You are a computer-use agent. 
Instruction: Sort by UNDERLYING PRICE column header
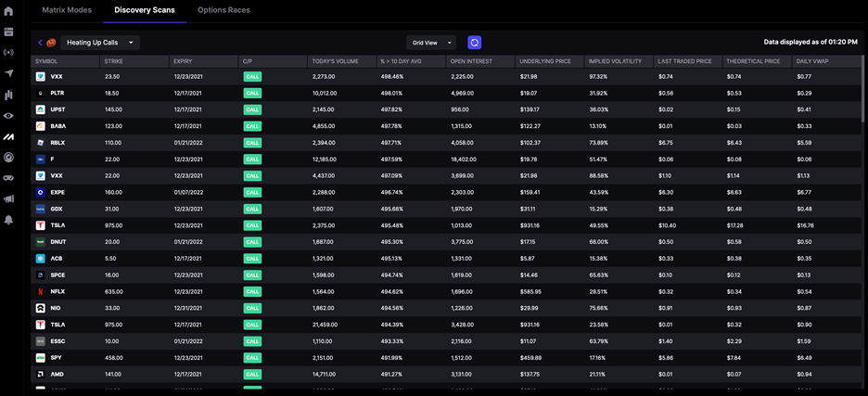point(544,61)
